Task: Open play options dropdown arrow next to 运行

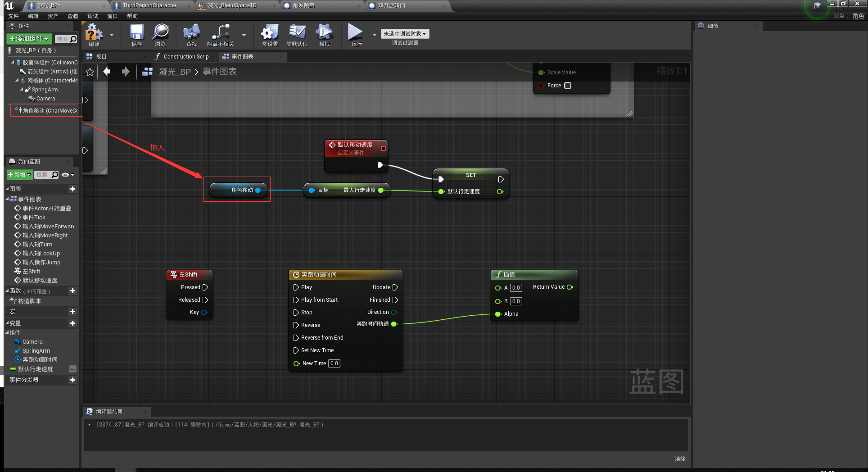Action: point(374,35)
